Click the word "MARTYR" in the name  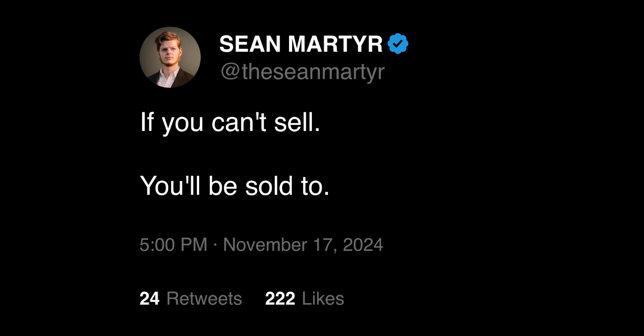tap(335, 44)
